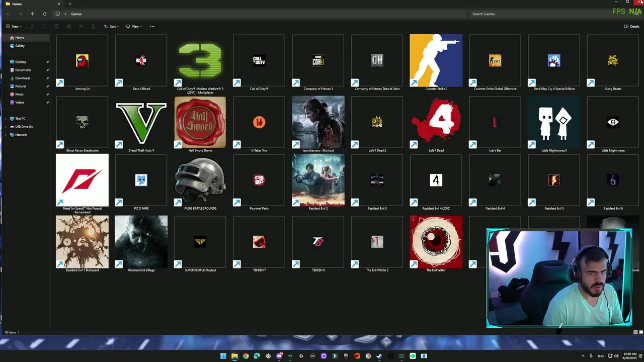Screen dimensions: 644x362
Task: Open Steam from the taskbar
Action: (379, 356)
